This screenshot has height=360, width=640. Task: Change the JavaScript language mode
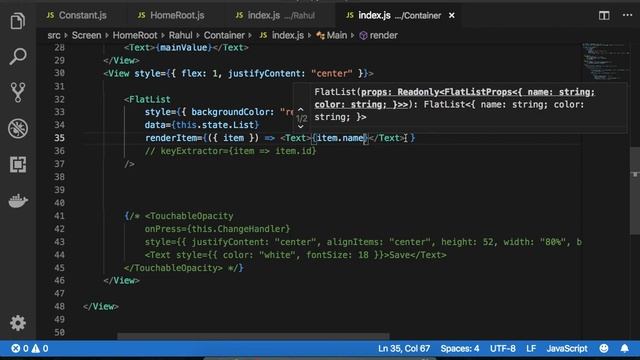coord(567,349)
